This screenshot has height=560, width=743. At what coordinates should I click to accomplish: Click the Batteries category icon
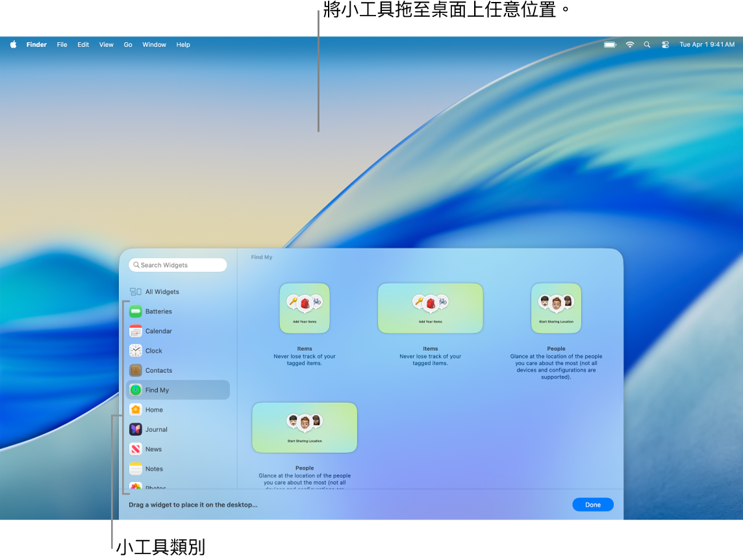pos(136,312)
